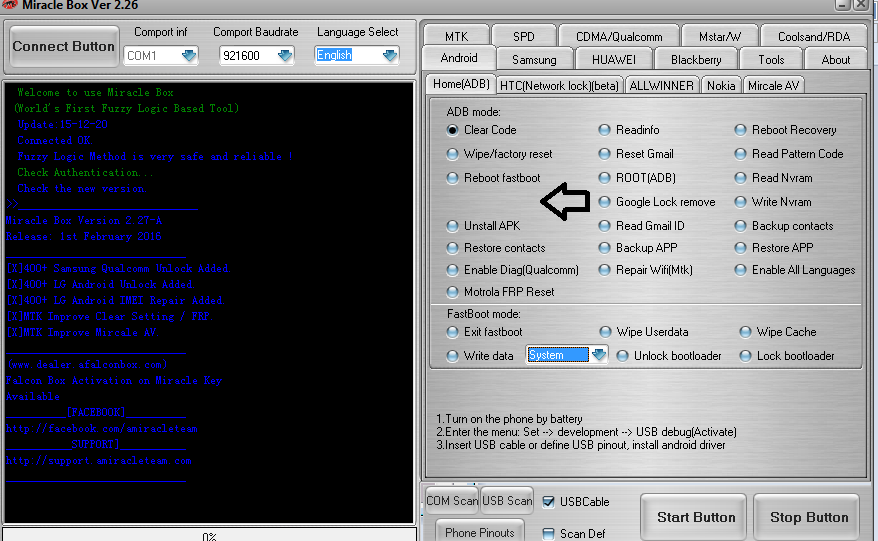The image size is (878, 541).
Task: Click the COM Scan button
Action: pyautogui.click(x=452, y=501)
